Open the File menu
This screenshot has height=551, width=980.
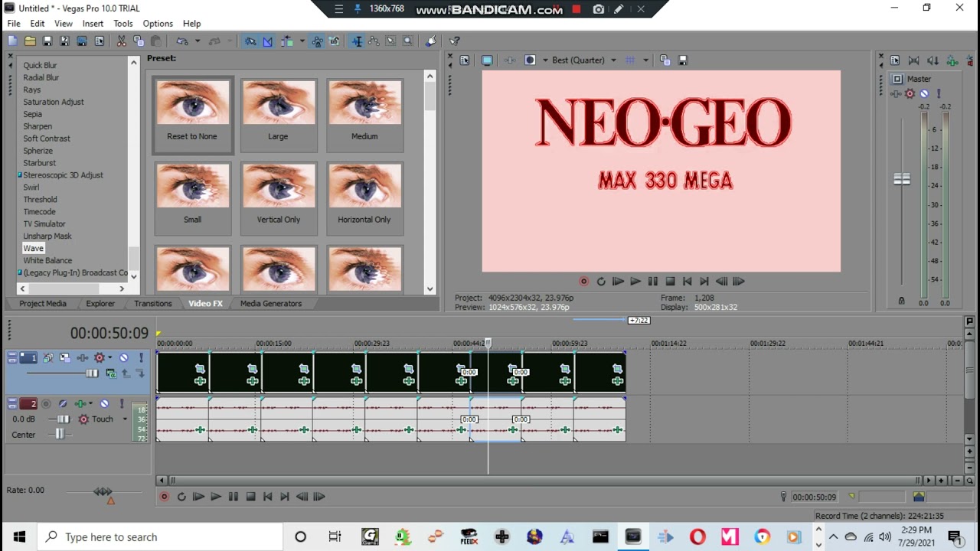[x=14, y=24]
